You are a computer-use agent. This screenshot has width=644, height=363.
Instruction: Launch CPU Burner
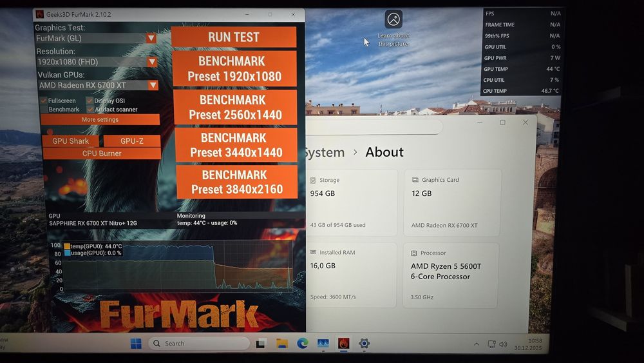click(102, 153)
